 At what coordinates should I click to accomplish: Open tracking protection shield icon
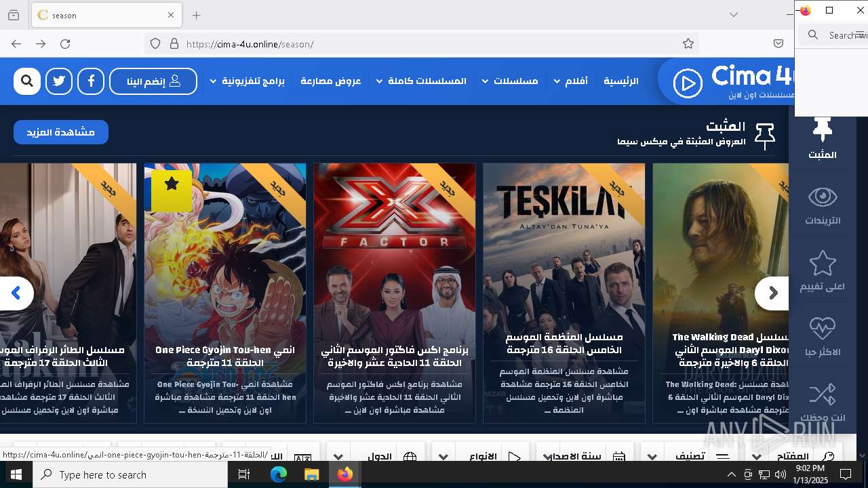tap(155, 43)
